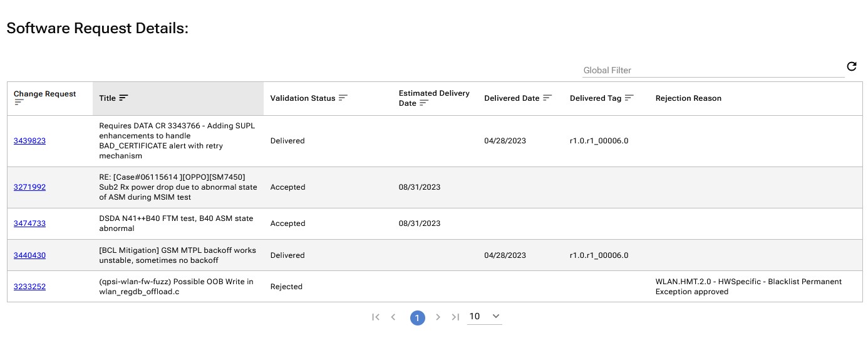Image resolution: width=868 pixels, height=343 pixels.
Task: Jump to the last page icon
Action: [455, 317]
